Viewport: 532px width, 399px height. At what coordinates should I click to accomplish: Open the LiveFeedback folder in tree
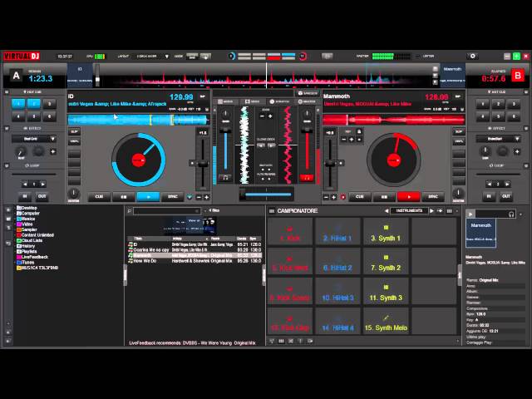32,257
